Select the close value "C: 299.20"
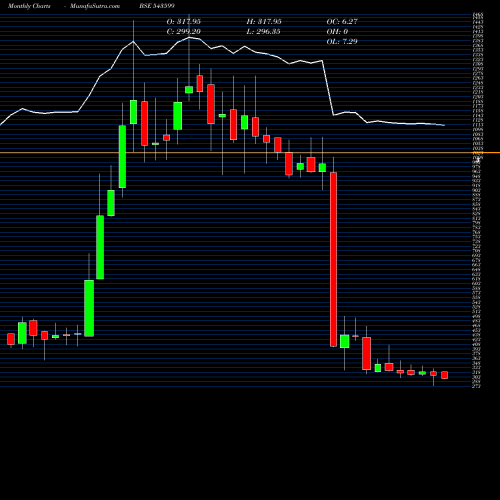The image size is (500, 500). 184,31
